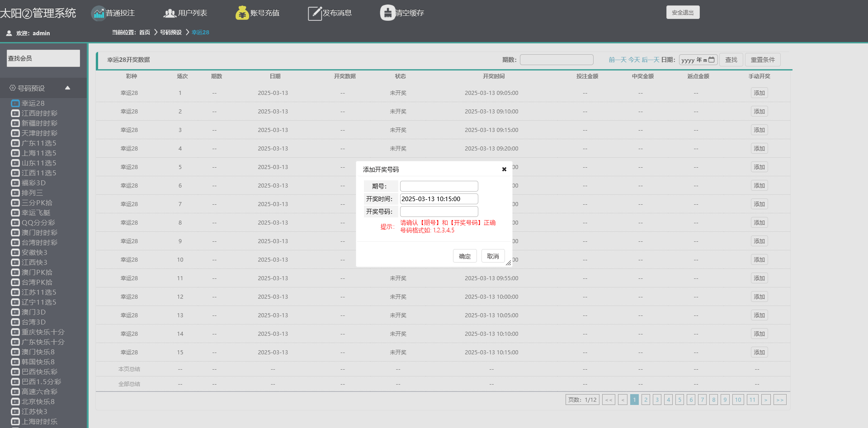Click the 福彩3D sidebar icon

tap(15, 183)
